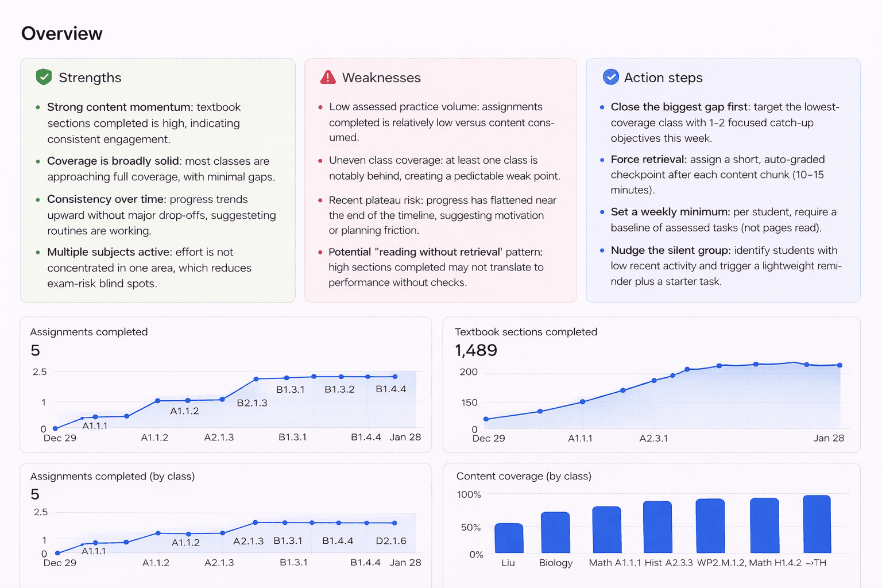
Task: Select the Biology bar in Content coverage chart
Action: 555,532
